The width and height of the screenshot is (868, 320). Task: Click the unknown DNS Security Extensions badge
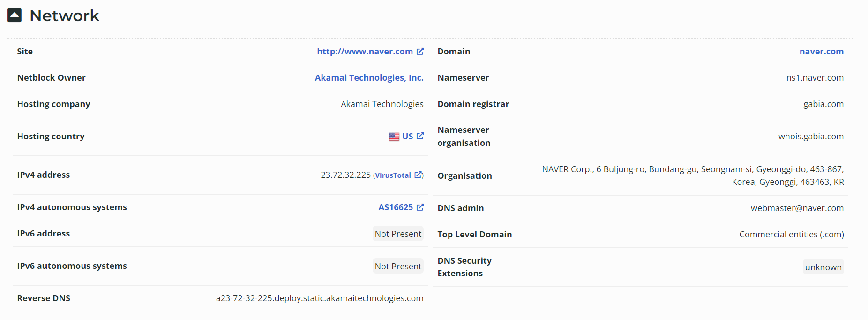(823, 267)
